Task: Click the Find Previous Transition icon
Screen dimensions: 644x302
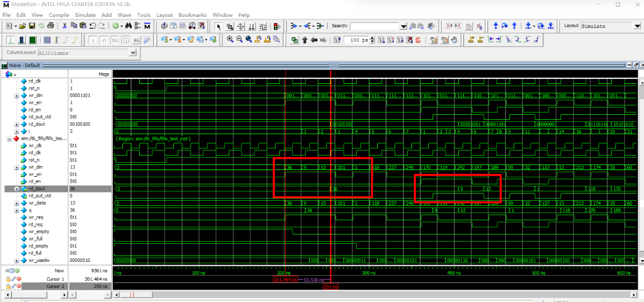Action: click(490, 40)
